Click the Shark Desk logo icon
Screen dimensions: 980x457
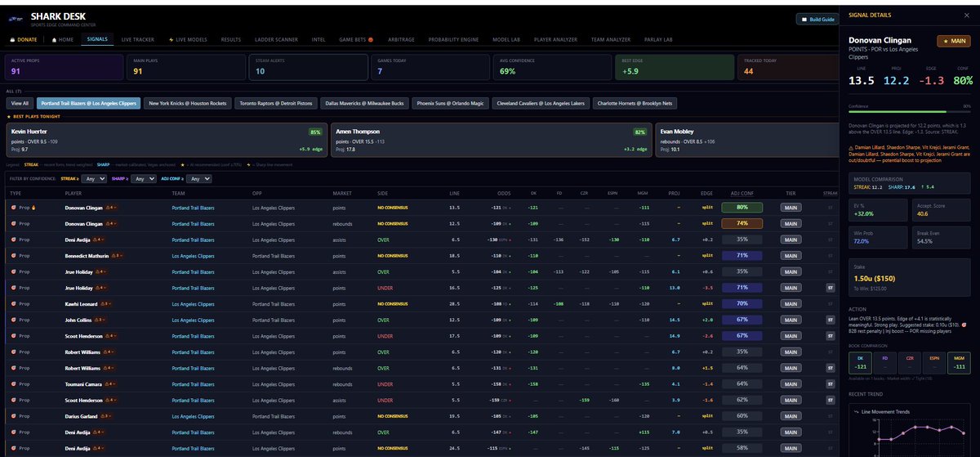(x=16, y=17)
